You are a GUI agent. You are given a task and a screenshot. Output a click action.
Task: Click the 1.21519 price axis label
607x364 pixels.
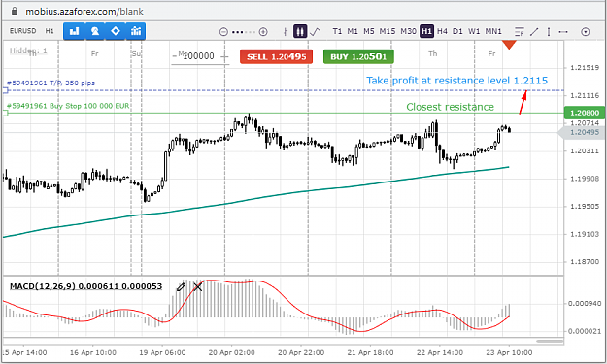(x=585, y=68)
